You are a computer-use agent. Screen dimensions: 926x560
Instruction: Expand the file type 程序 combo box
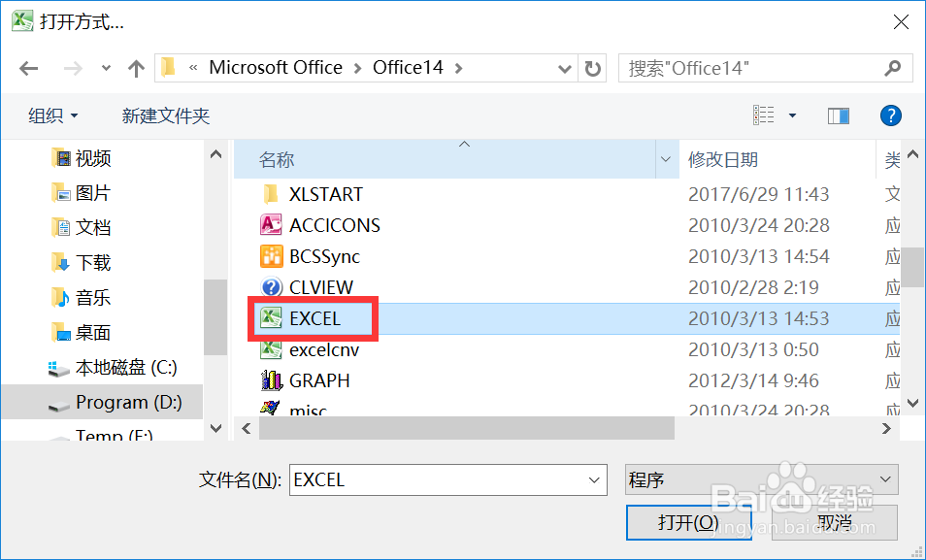click(884, 479)
